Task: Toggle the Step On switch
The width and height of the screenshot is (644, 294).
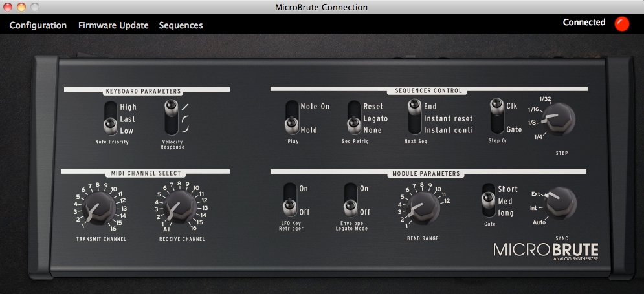Action: 497,116
